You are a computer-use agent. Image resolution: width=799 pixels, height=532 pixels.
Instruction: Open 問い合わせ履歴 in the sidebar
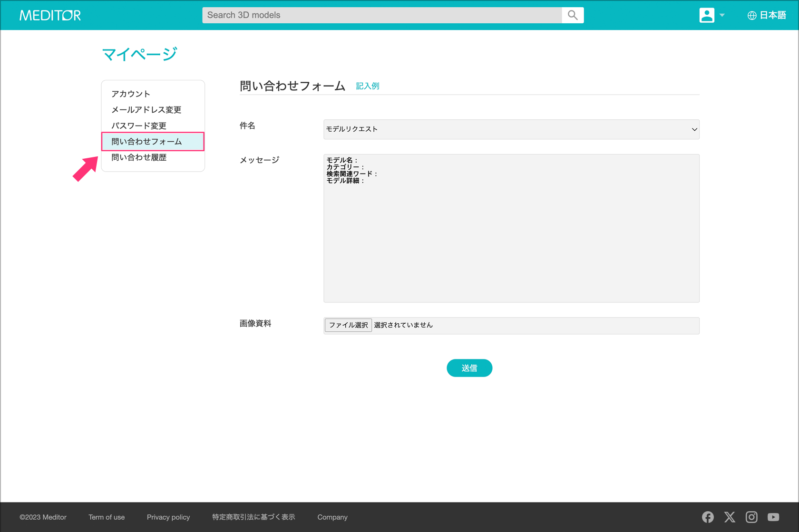[x=139, y=157]
